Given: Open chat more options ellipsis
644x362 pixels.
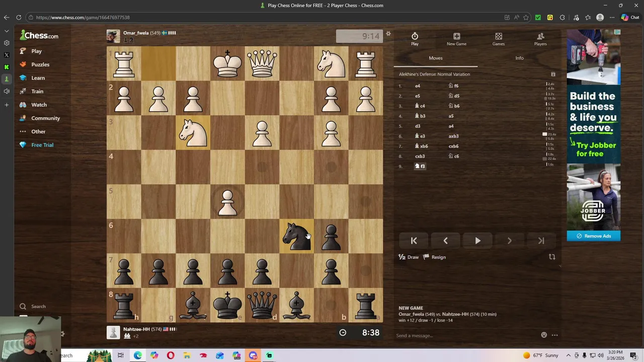Looking at the screenshot, I should coord(554,335).
